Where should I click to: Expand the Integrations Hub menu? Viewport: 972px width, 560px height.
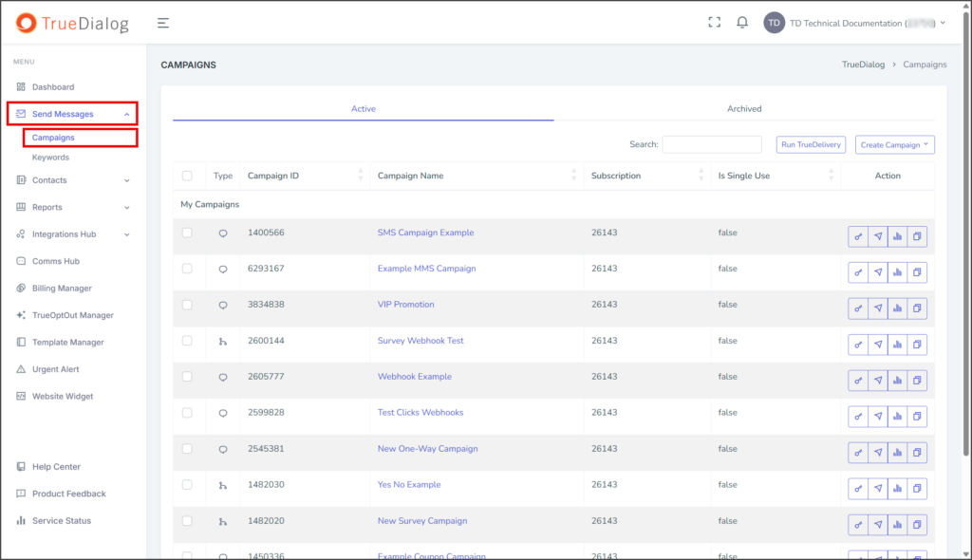tap(72, 234)
